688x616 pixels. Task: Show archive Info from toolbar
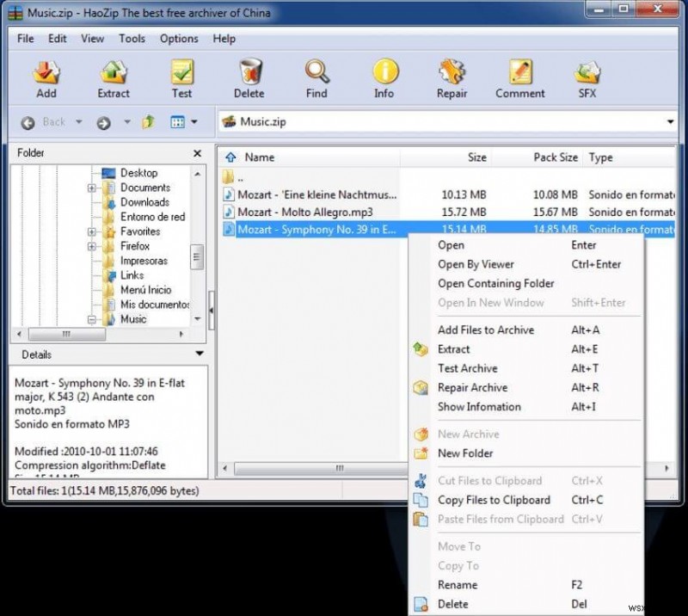[x=385, y=71]
